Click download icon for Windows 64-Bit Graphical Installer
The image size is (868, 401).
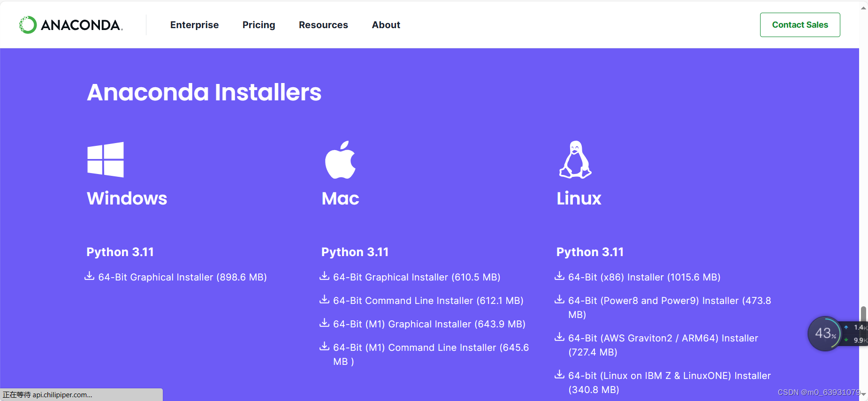tap(89, 276)
